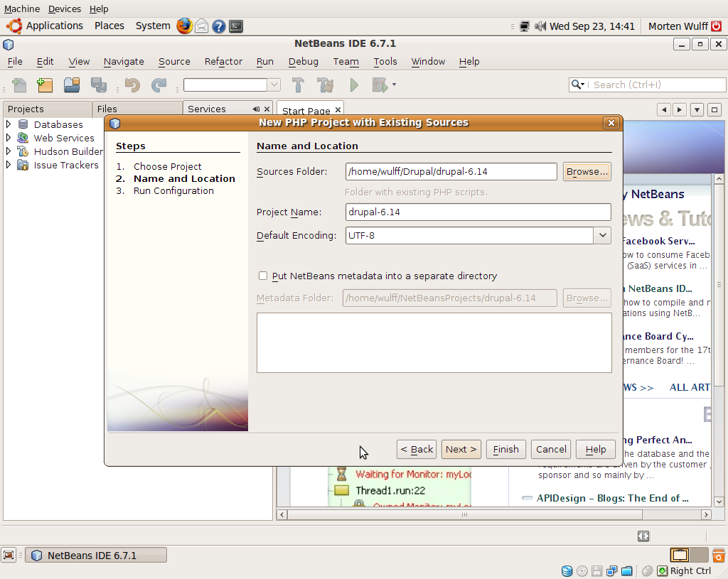Image resolution: width=728 pixels, height=579 pixels.
Task: Select NetBeans IDE 6.7.1 in taskbar
Action: tap(96, 556)
